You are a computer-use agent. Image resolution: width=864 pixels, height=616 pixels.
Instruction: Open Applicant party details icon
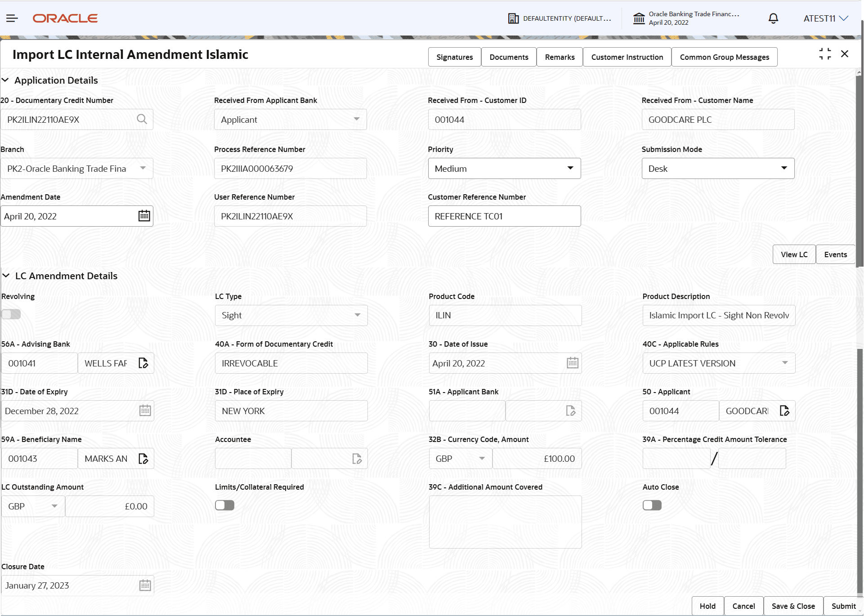click(784, 411)
